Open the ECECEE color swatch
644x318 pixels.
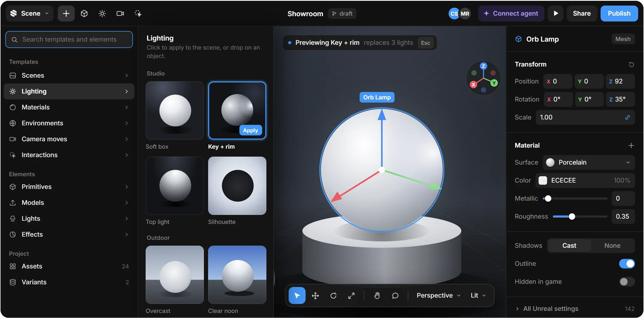coord(543,180)
